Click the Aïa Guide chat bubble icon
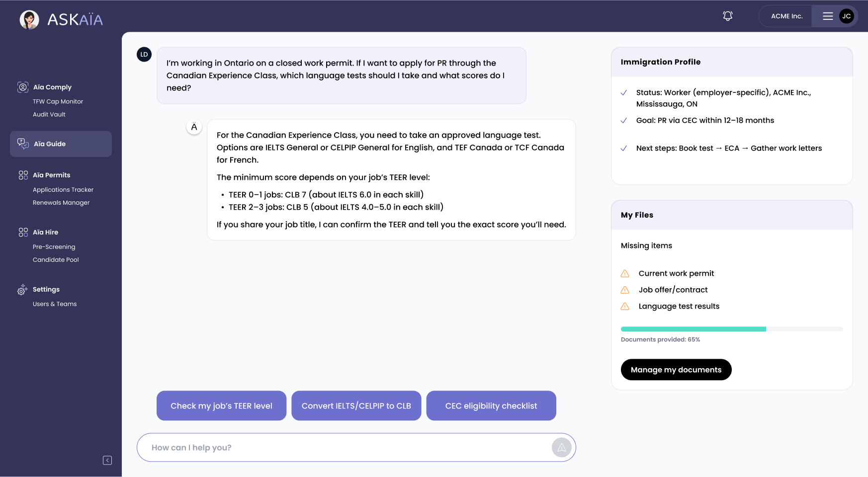 pyautogui.click(x=22, y=144)
